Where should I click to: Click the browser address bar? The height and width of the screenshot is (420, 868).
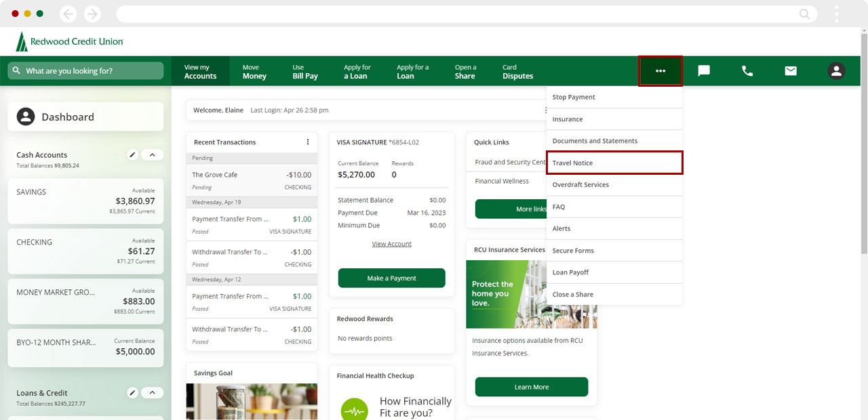pos(467,14)
